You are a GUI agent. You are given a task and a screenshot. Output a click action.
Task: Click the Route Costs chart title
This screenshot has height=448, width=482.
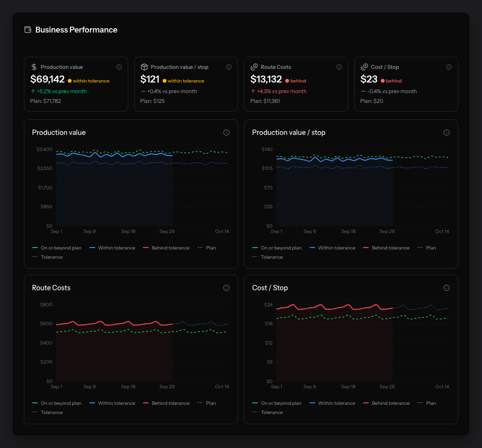tap(52, 288)
